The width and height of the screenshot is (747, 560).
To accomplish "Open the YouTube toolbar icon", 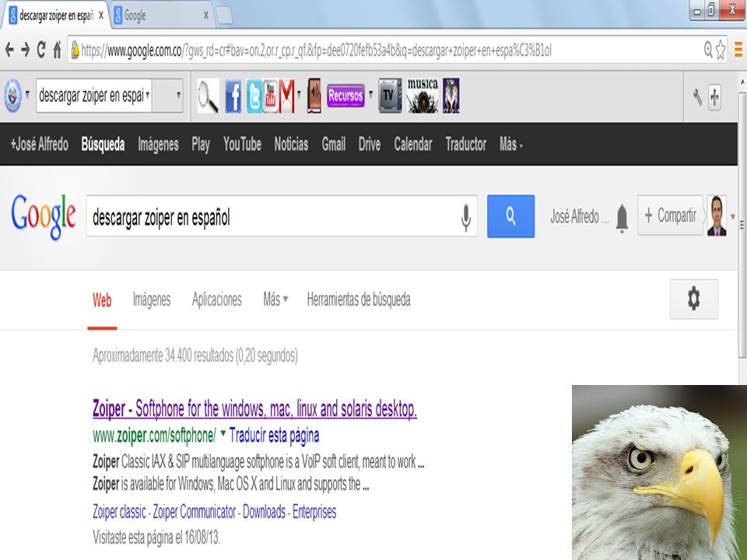I will point(270,96).
